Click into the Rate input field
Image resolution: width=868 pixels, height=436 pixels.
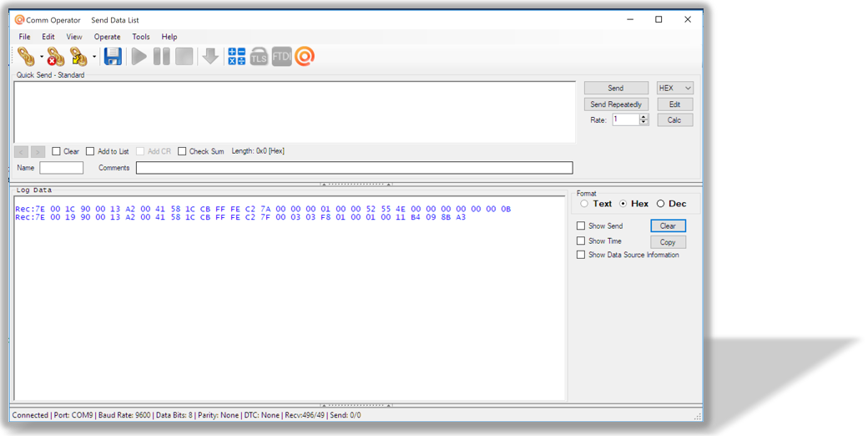[625, 119]
